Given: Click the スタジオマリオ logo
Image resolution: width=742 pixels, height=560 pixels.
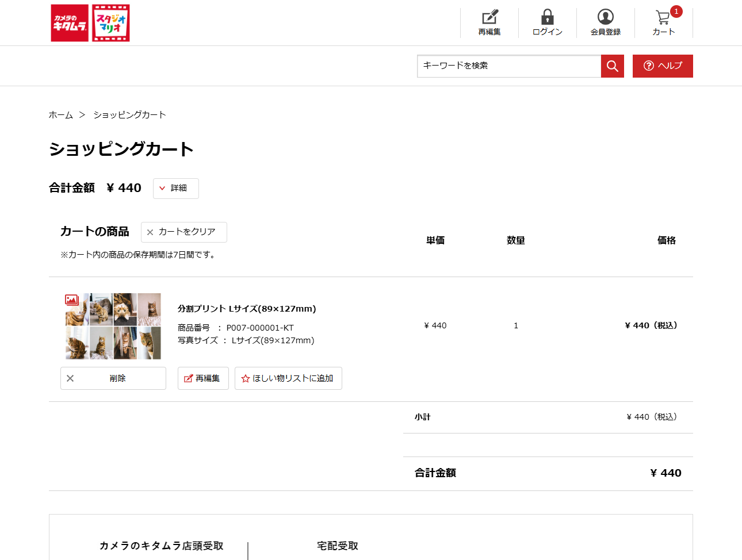Looking at the screenshot, I should [x=110, y=23].
